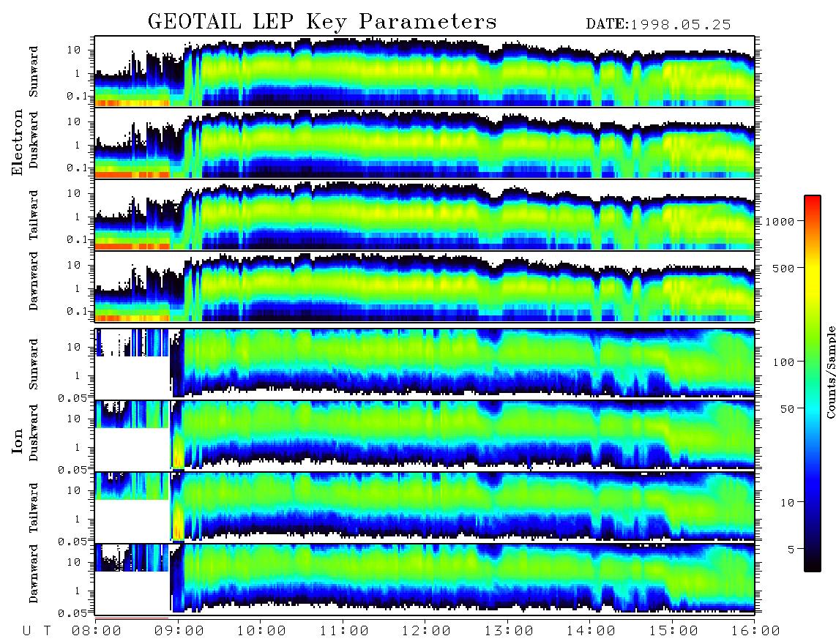Click the 11:00 time axis label
The height and width of the screenshot is (644, 836).
pos(344,631)
